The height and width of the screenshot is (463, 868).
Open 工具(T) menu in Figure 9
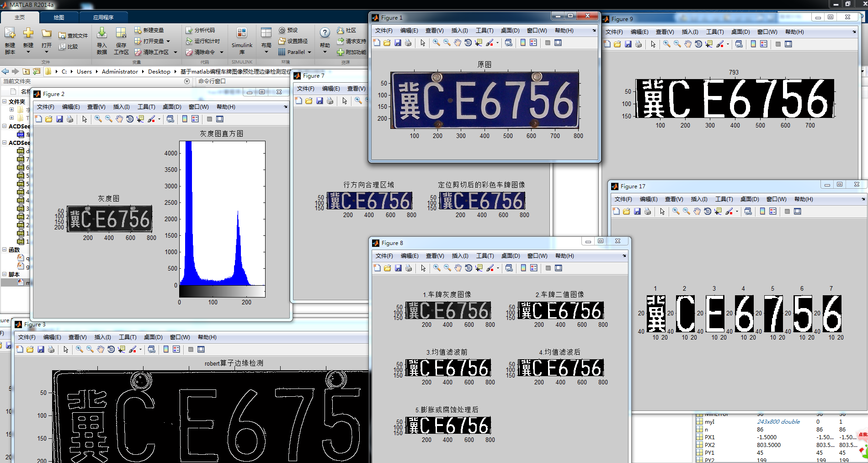click(x=715, y=32)
